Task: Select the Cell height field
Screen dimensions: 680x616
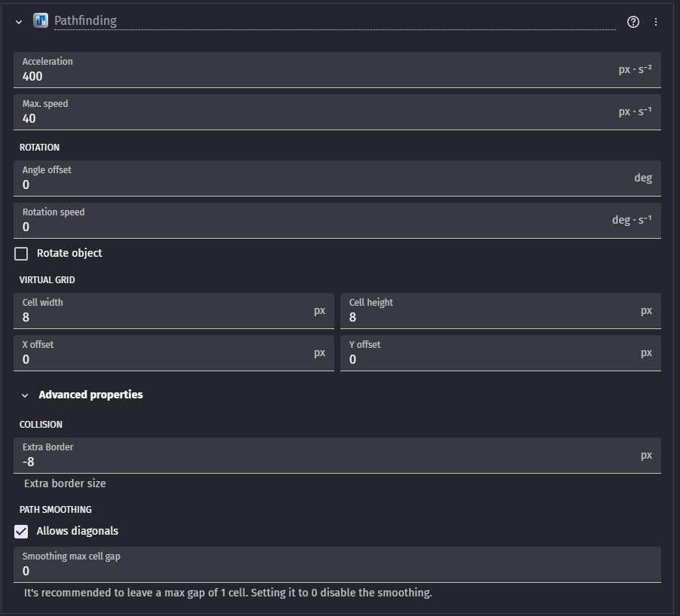Action: click(x=489, y=317)
